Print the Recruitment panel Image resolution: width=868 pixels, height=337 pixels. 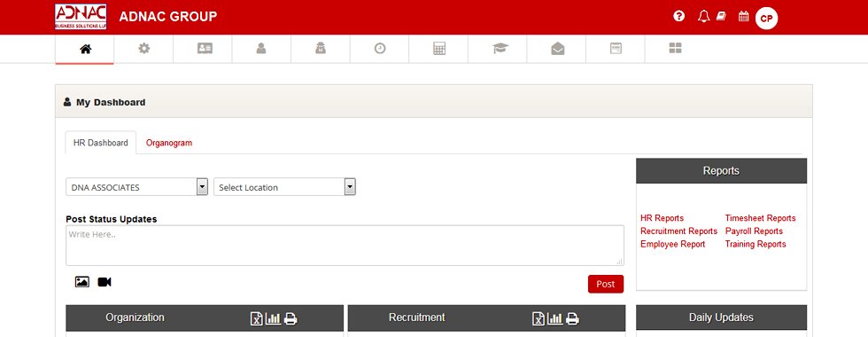click(x=572, y=318)
